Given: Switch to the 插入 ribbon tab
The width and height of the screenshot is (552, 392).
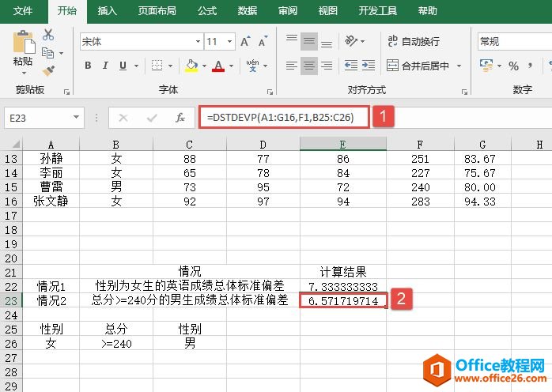Looking at the screenshot, I should [x=107, y=11].
